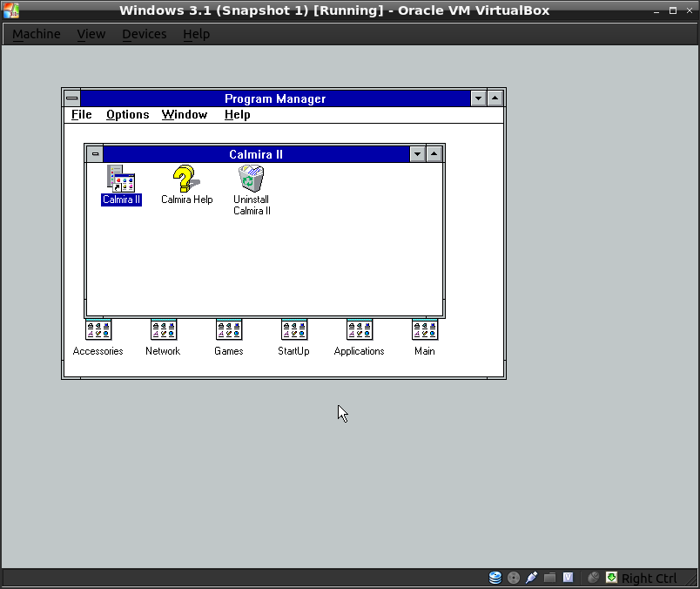
Task: Click the virtualization V status icon
Action: 568,578
